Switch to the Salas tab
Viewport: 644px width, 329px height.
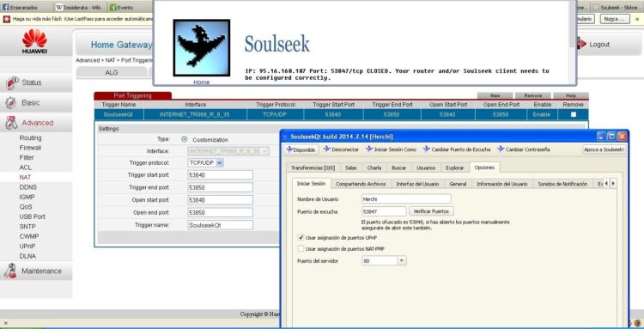coord(350,168)
